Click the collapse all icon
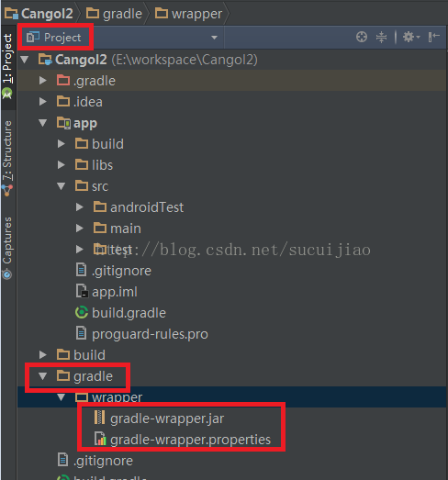Viewport: 448px width, 480px height. coord(381,37)
